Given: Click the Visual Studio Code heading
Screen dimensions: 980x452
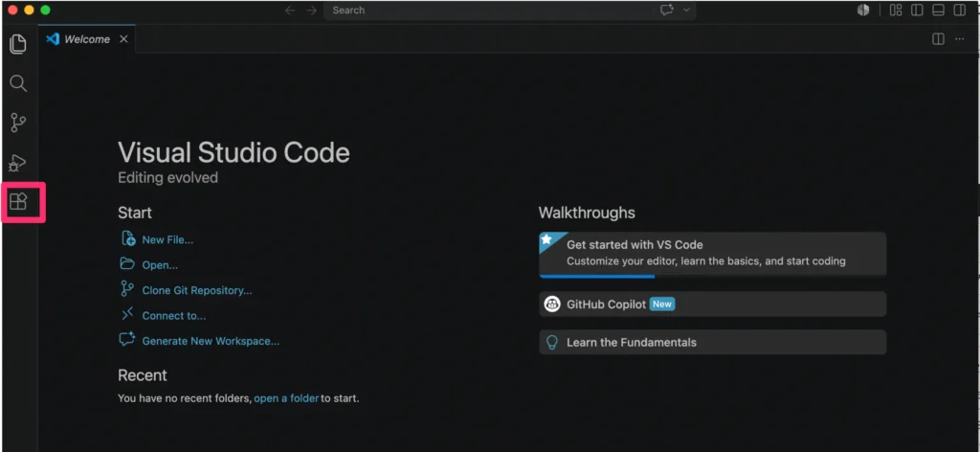Looking at the screenshot, I should [x=234, y=152].
